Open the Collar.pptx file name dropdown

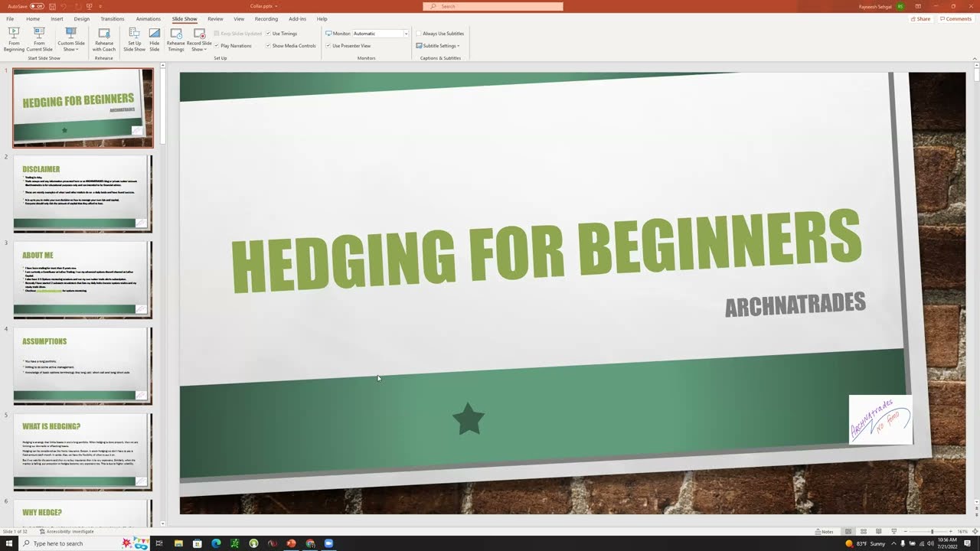pos(263,6)
